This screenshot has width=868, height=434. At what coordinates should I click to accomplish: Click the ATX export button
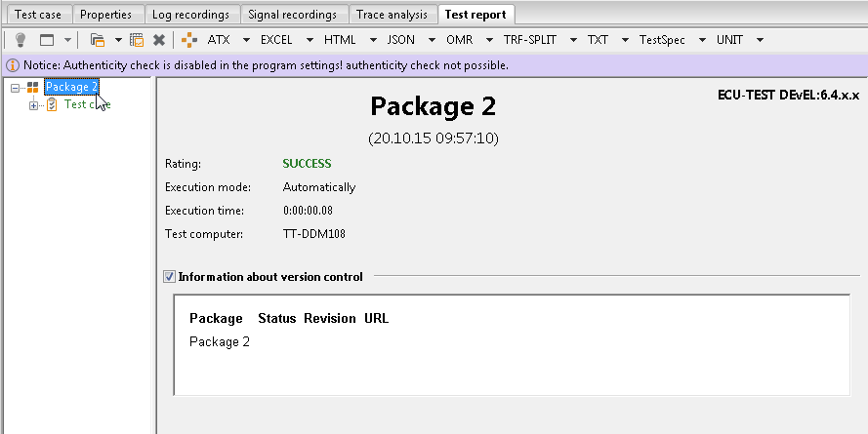219,40
